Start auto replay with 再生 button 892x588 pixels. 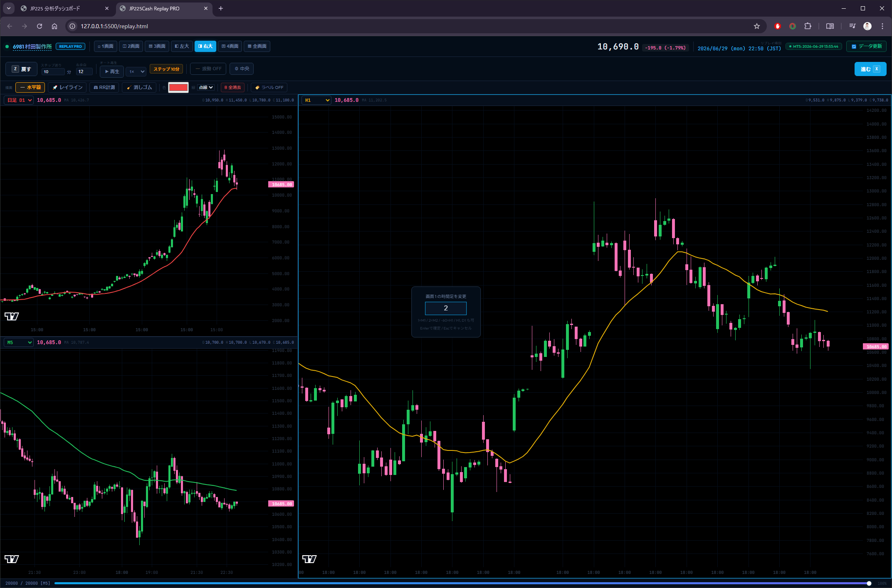(112, 71)
